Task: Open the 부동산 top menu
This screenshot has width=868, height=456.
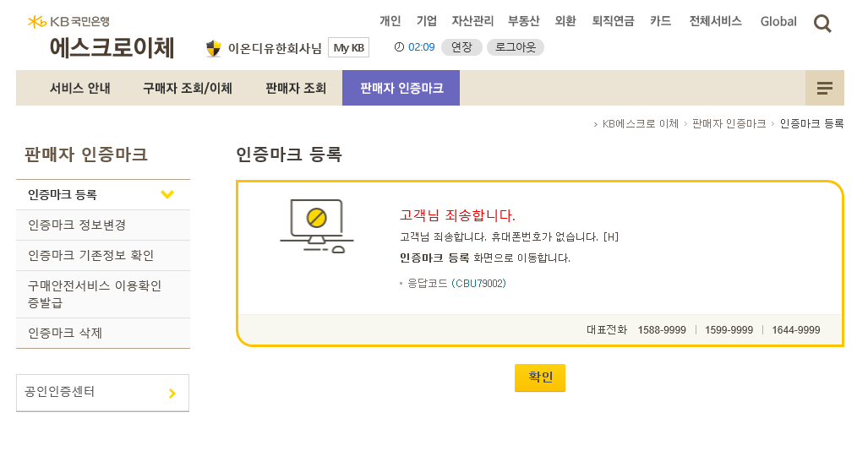Action: (524, 21)
